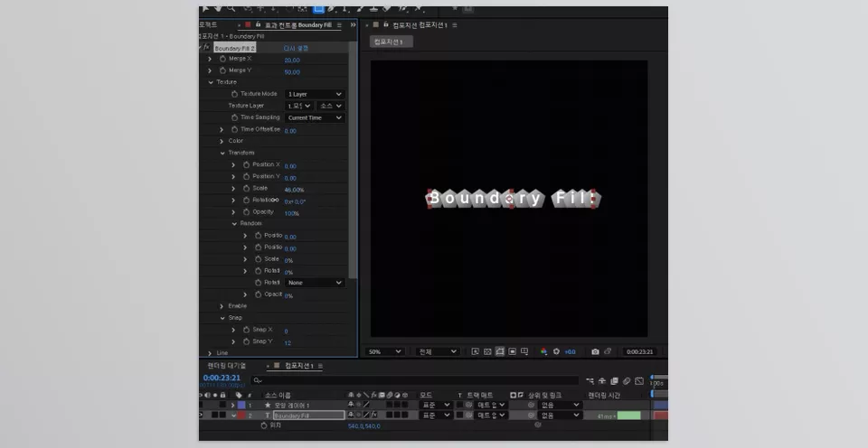
Task: Select the highlighted Rectangle shape tool
Action: pyautogui.click(x=318, y=9)
